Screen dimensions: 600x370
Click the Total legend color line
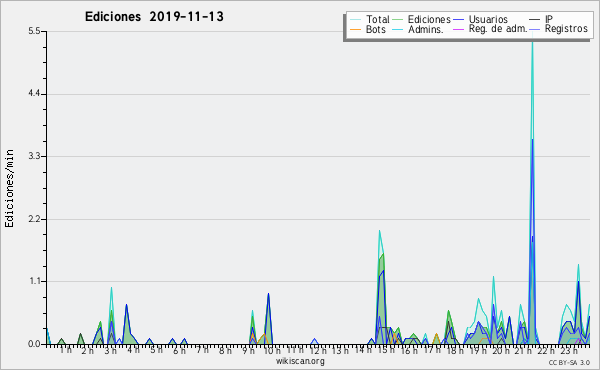click(x=355, y=20)
